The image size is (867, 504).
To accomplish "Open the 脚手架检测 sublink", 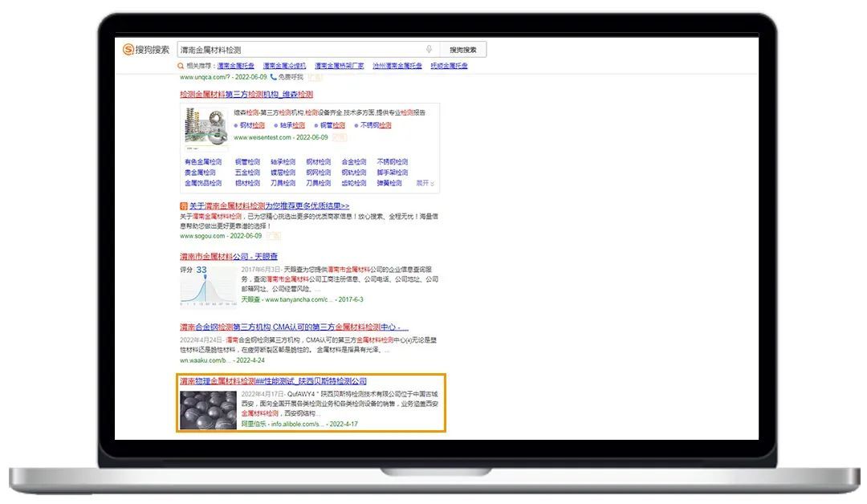I will point(393,173).
